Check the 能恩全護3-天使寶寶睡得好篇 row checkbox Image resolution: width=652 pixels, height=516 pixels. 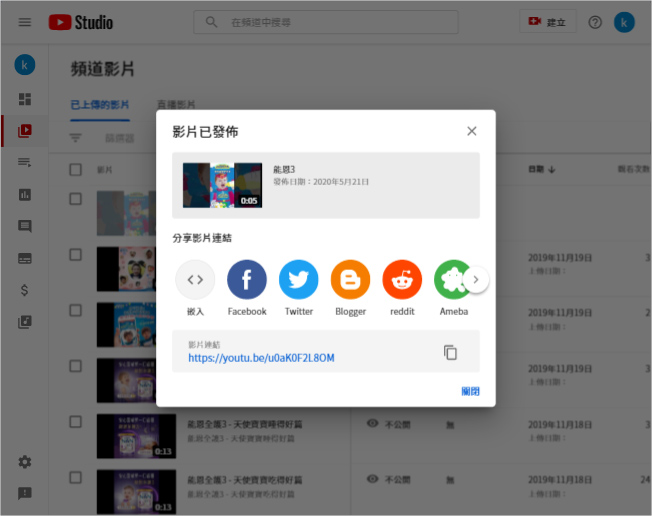[75, 422]
